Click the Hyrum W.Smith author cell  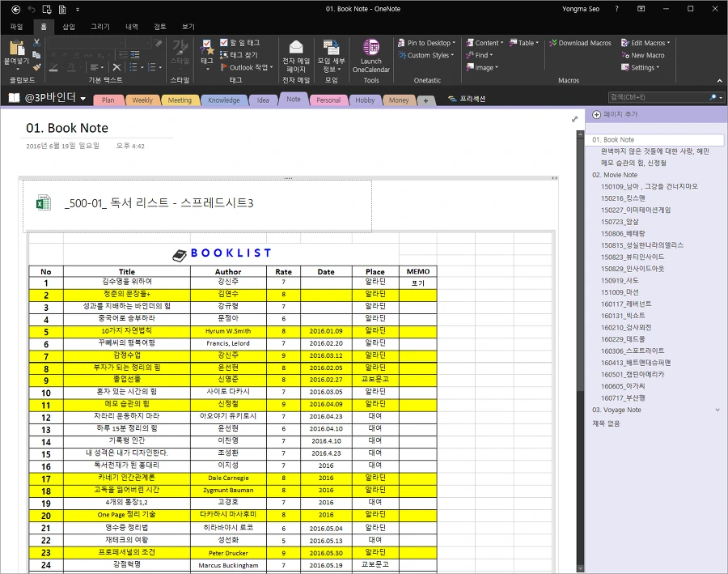pyautogui.click(x=228, y=331)
